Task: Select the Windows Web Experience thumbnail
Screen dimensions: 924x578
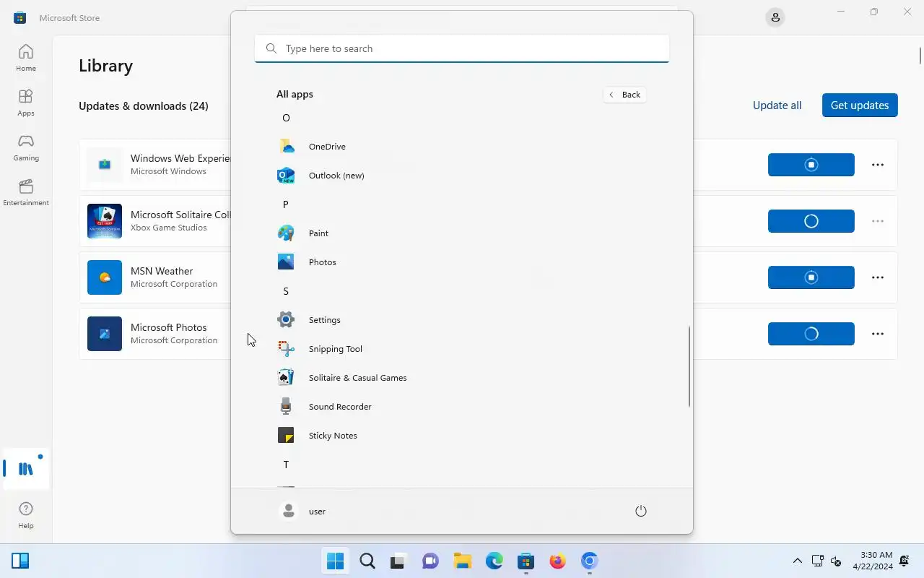Action: pos(105,165)
